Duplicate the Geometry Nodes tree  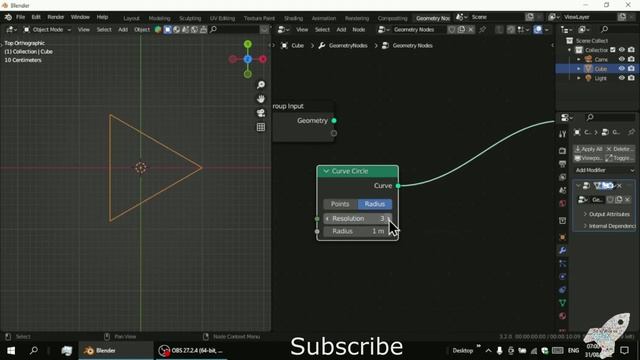click(x=461, y=29)
